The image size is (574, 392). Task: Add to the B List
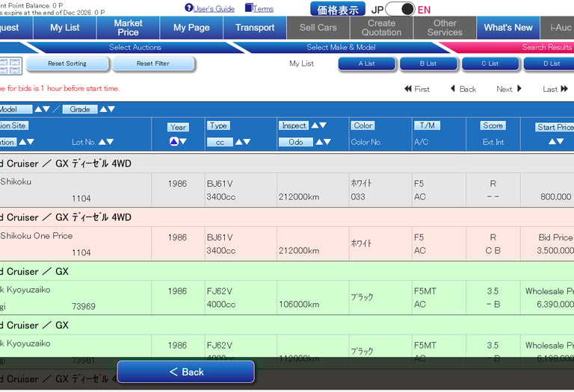click(x=428, y=63)
